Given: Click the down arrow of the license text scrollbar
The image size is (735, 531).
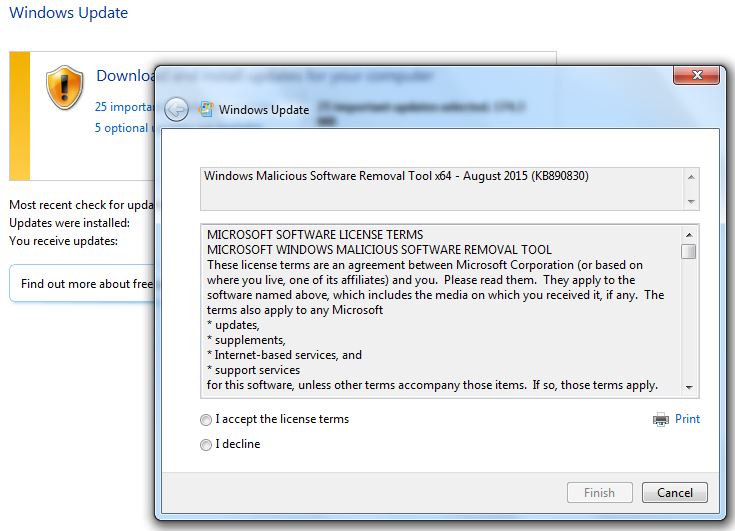Looking at the screenshot, I should click(x=689, y=387).
